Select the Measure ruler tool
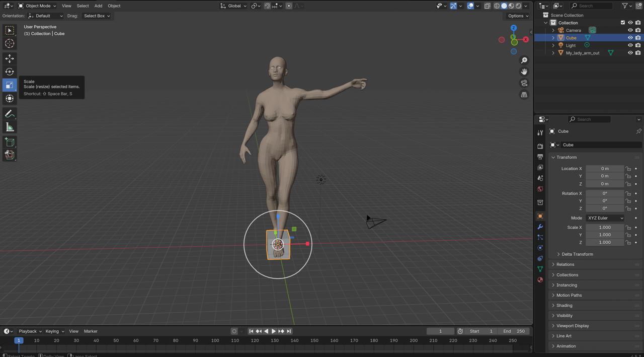 (x=10, y=127)
